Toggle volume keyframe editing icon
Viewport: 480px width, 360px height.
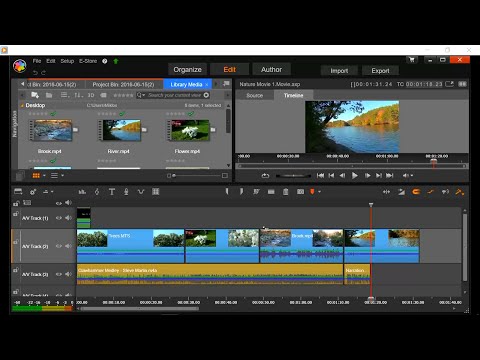[431, 192]
